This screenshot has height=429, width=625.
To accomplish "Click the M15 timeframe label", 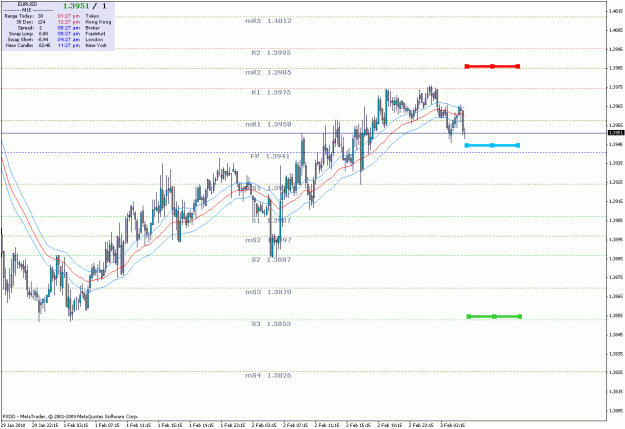I will [27, 10].
